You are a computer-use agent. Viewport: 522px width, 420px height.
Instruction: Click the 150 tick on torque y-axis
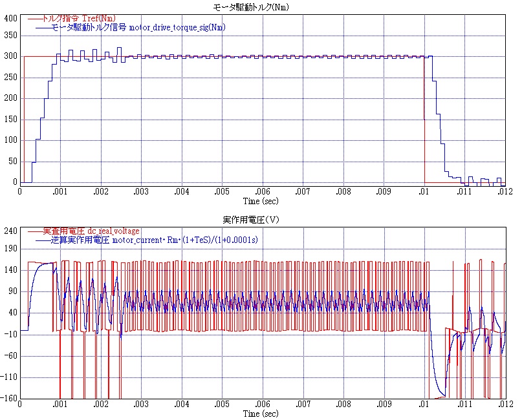click(x=12, y=120)
